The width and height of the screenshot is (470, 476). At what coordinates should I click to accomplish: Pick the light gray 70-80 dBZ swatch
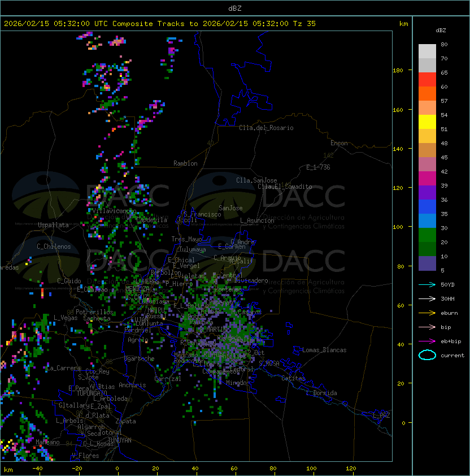[427, 51]
